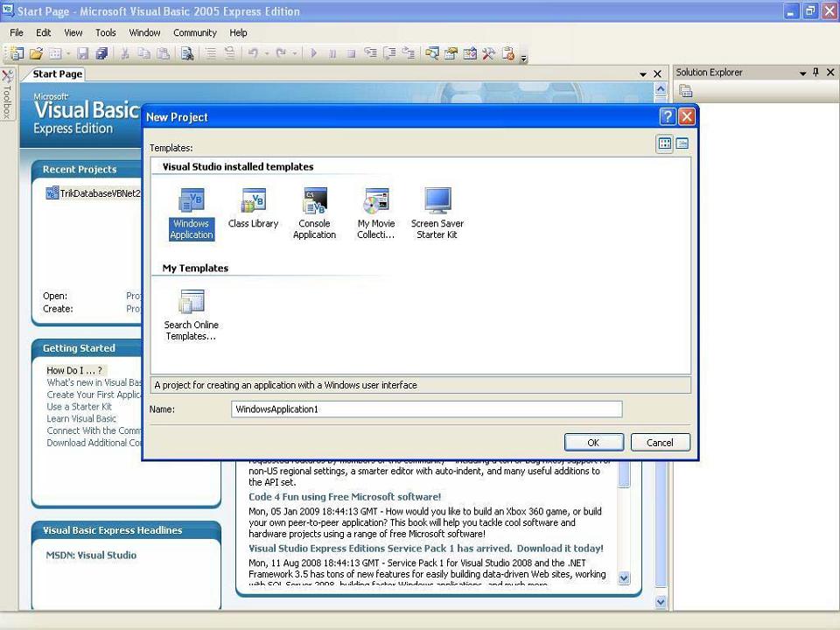Viewport: 840px width, 630px height.
Task: Pick the Screen Saver Starter Kit template
Action: coord(437,213)
